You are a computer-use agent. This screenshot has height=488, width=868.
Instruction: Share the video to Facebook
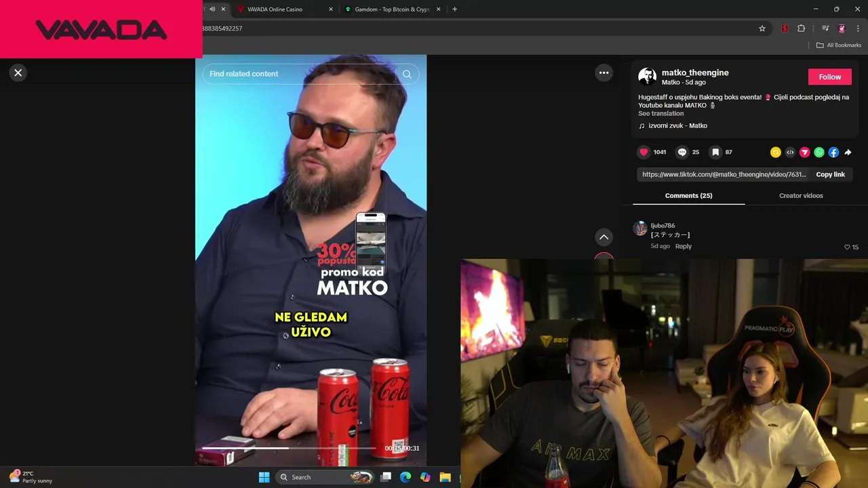[833, 152]
